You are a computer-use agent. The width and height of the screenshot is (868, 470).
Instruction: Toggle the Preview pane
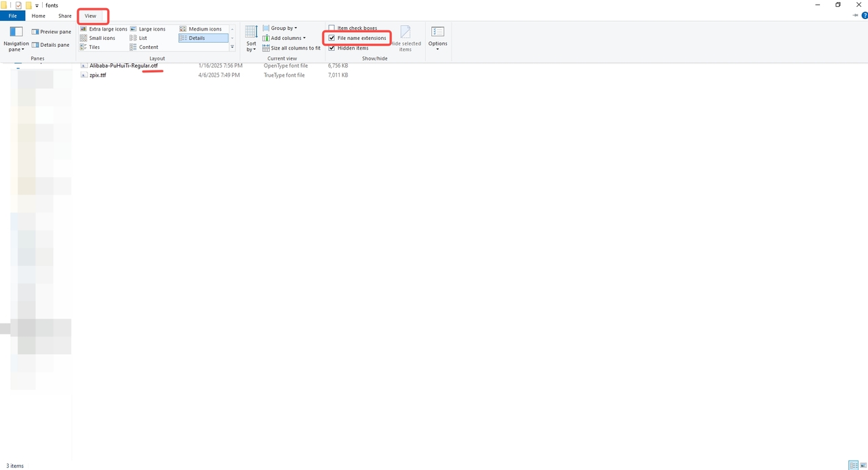51,32
